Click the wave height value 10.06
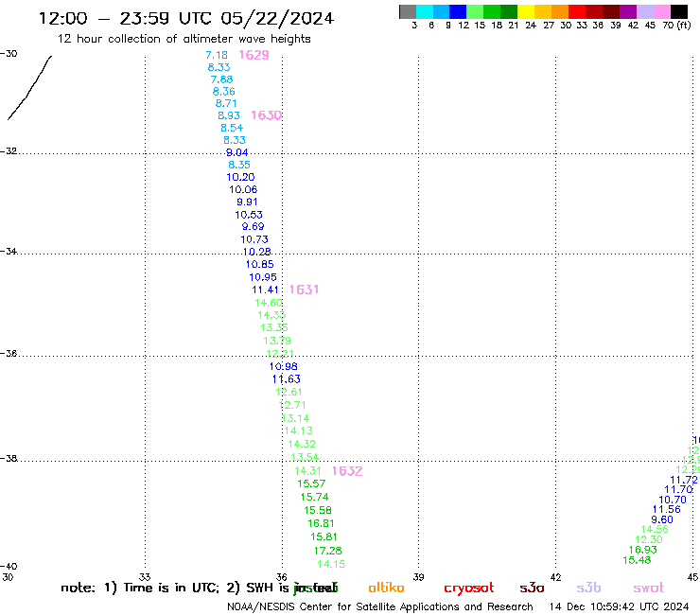700x615 pixels. pos(243,189)
